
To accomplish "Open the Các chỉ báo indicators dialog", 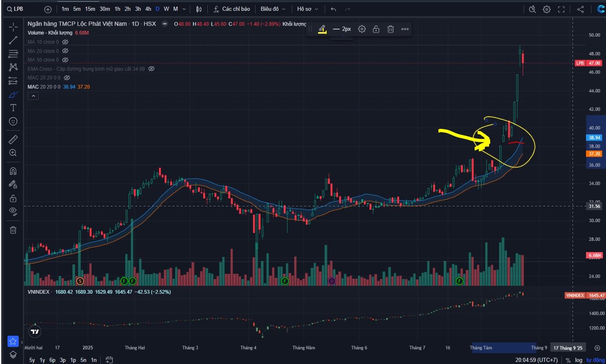I will click(232, 9).
